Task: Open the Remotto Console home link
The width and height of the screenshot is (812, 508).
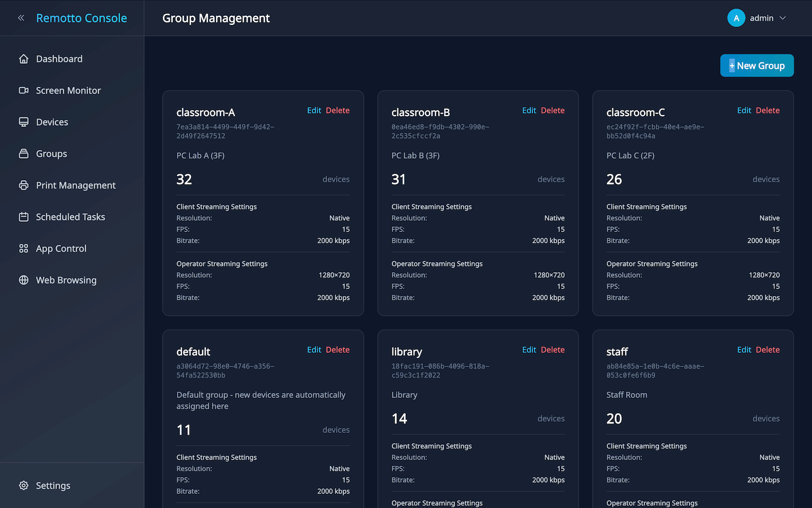Action: [x=81, y=18]
